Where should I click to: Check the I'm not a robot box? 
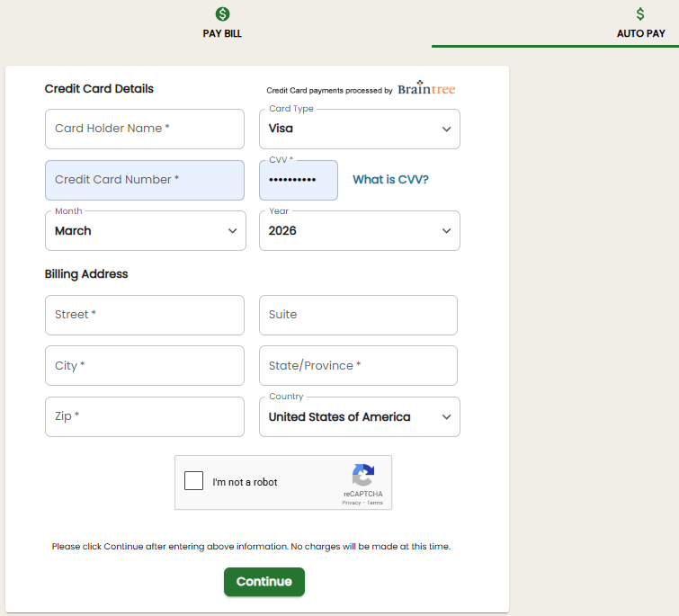[193, 481]
